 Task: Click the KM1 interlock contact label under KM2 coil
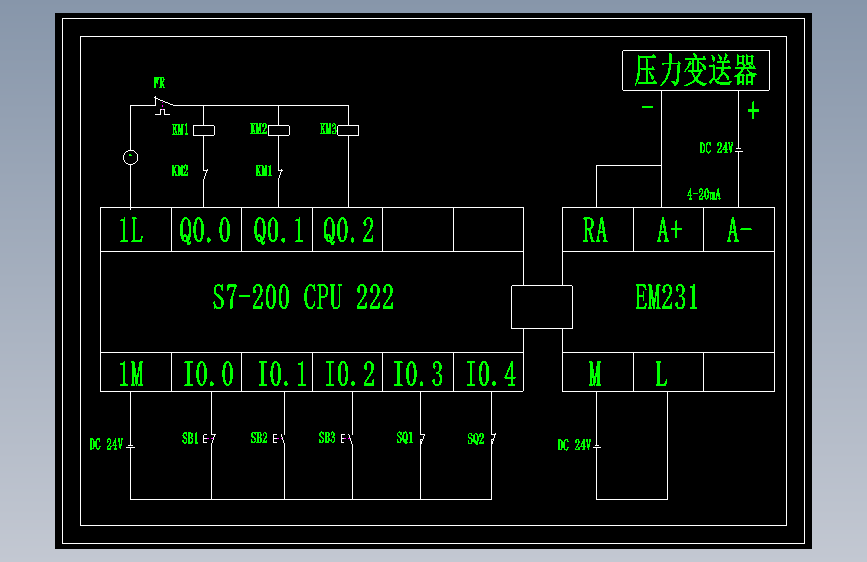264,171
